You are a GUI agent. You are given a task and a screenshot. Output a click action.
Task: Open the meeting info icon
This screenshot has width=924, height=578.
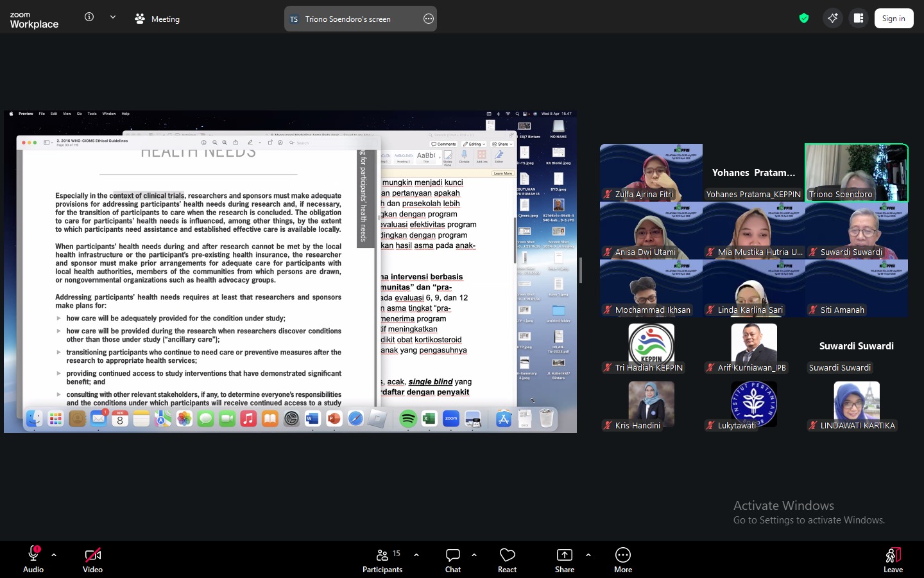tap(89, 17)
